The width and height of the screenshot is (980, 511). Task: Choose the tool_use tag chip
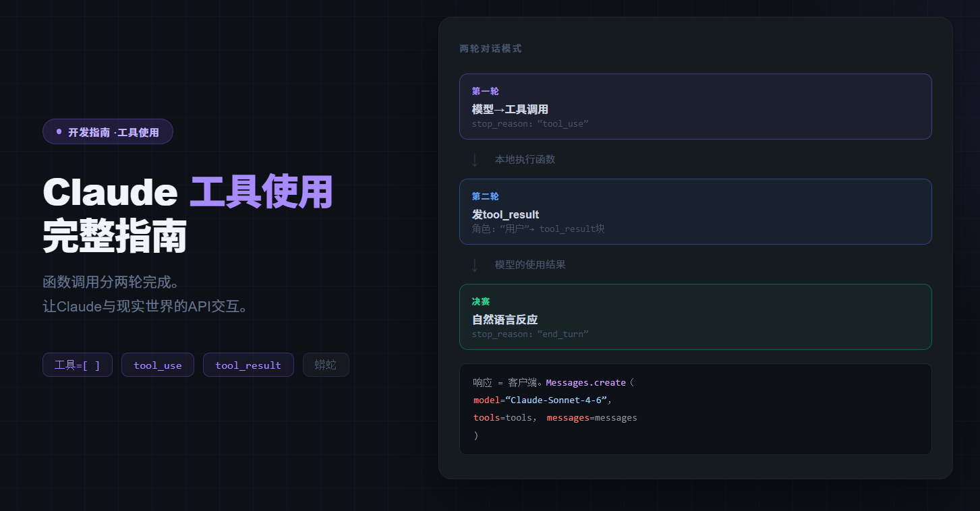pos(158,365)
